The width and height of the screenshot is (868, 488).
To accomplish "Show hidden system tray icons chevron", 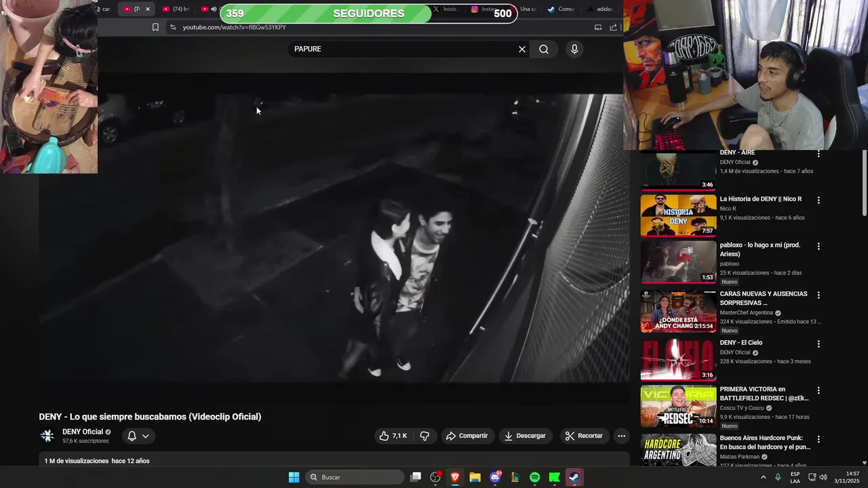I will pyautogui.click(x=764, y=477).
